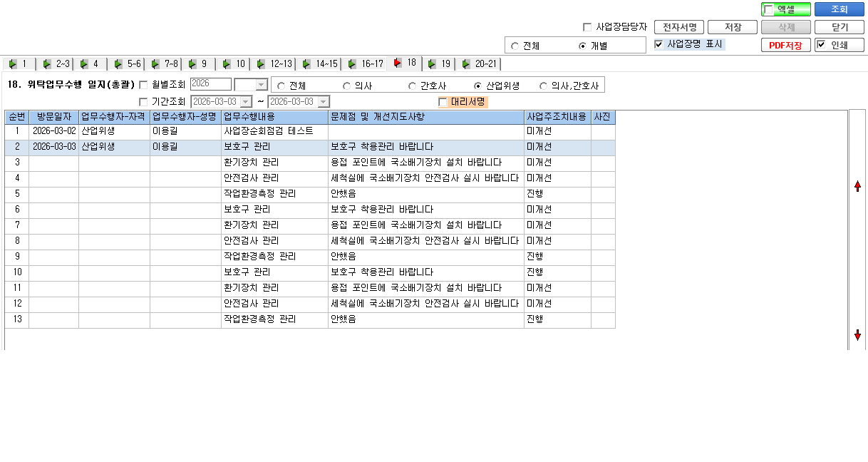Click the green arrow icon on tab 1
This screenshot has height=462, width=868.
click(x=12, y=63)
